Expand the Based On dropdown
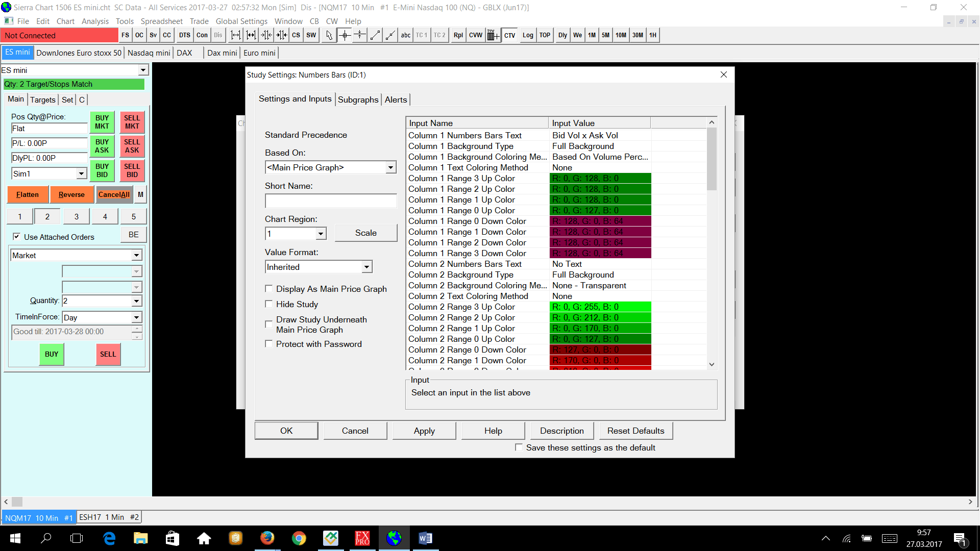 [390, 167]
